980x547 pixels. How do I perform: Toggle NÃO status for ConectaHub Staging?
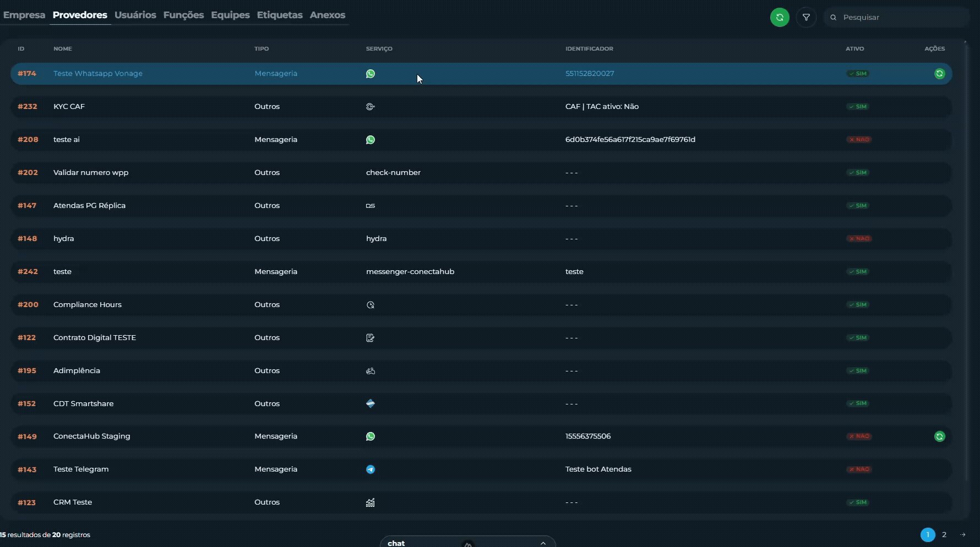tap(859, 436)
